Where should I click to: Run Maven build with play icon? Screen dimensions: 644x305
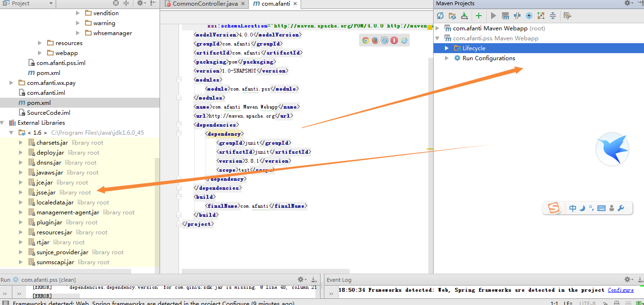pyautogui.click(x=493, y=16)
